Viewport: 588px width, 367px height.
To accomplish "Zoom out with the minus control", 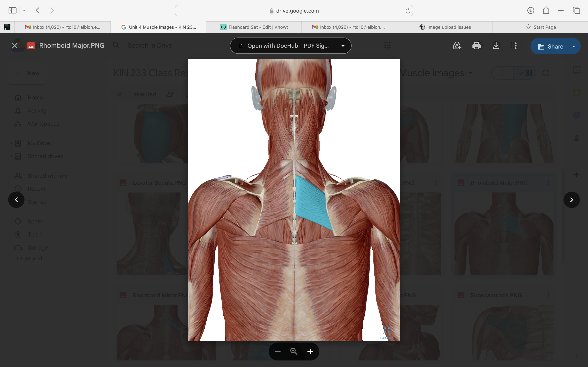I will pos(277,351).
